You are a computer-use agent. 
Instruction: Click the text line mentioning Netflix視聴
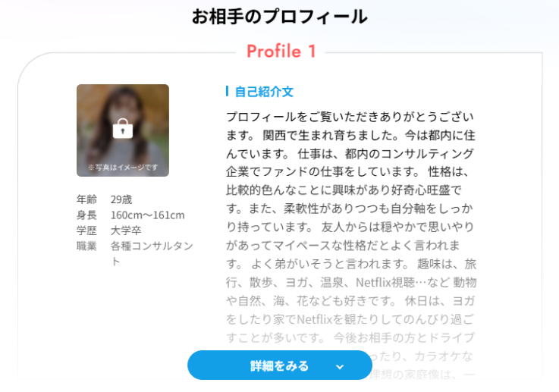click(x=351, y=282)
